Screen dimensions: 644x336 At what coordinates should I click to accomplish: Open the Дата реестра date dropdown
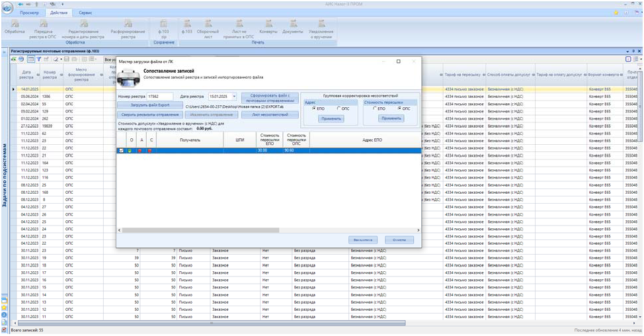233,97
